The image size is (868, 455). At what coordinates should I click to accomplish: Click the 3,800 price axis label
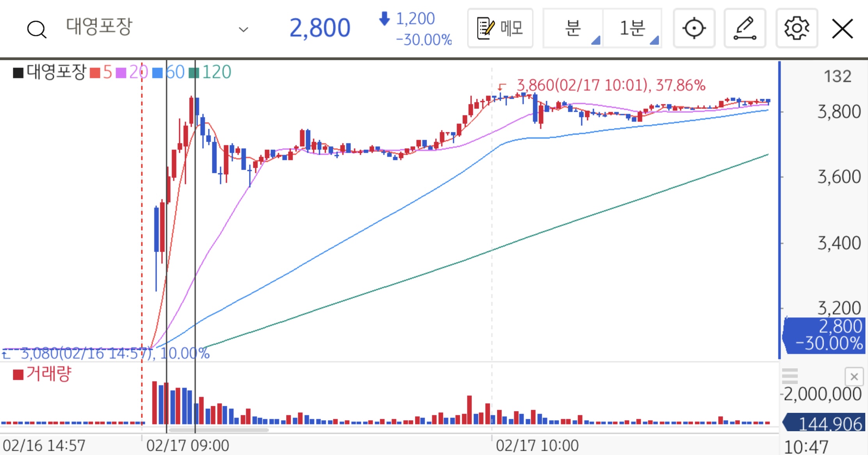(839, 112)
